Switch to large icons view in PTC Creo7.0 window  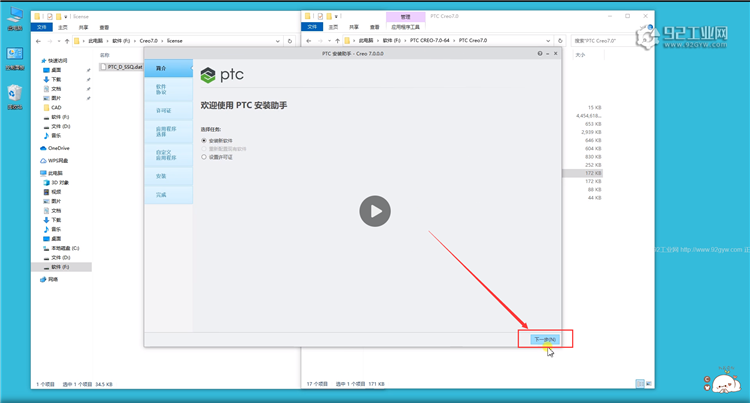(x=649, y=383)
